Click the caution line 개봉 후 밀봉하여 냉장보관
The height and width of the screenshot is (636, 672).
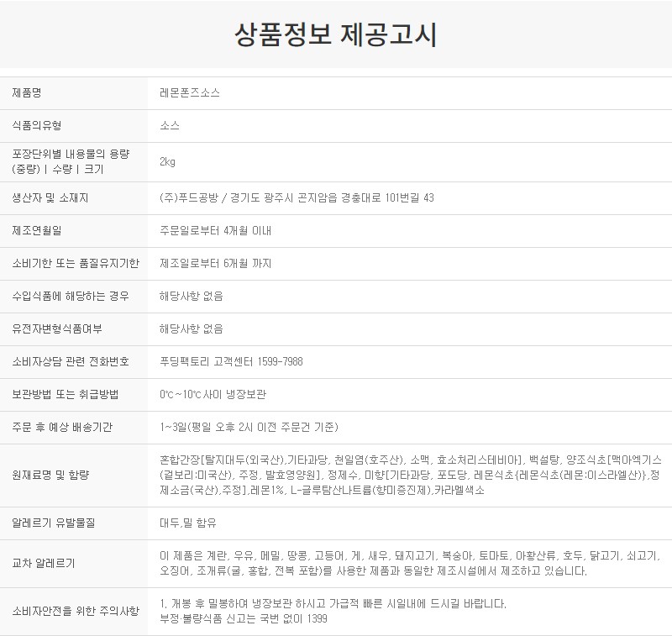[x=333, y=604]
